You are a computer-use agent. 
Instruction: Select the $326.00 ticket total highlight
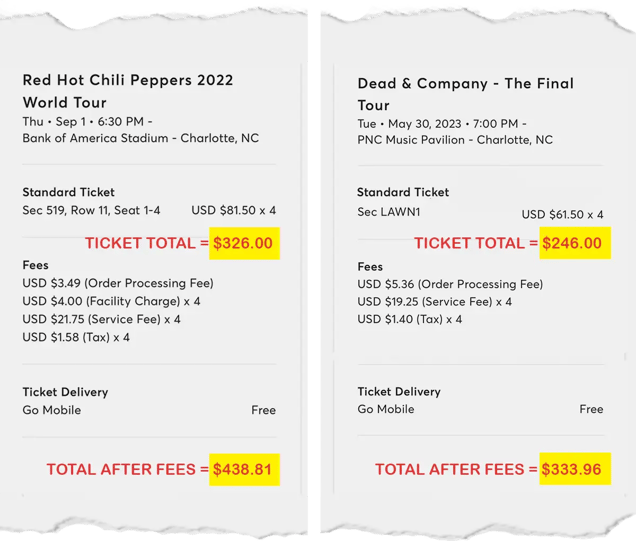coord(244,243)
